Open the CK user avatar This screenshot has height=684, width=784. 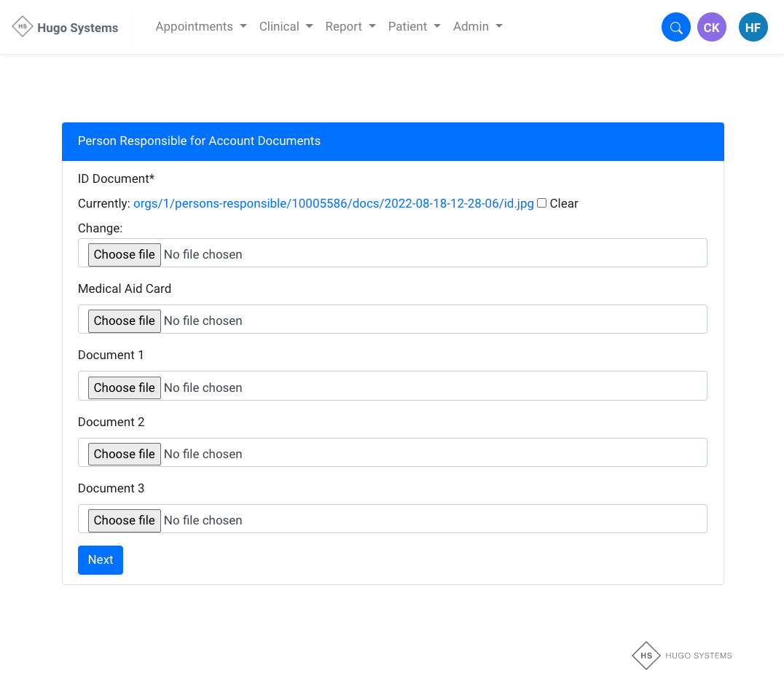pos(711,28)
